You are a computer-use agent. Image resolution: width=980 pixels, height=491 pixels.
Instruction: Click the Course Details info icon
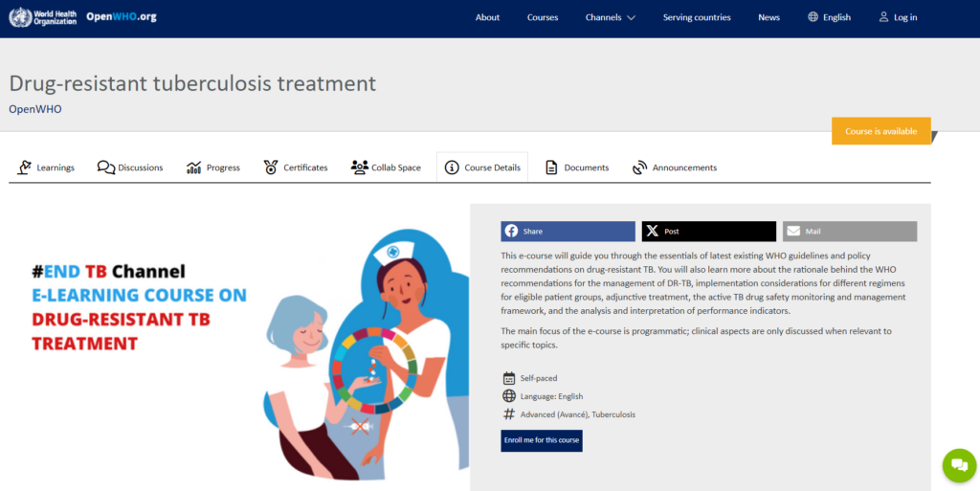[452, 167]
